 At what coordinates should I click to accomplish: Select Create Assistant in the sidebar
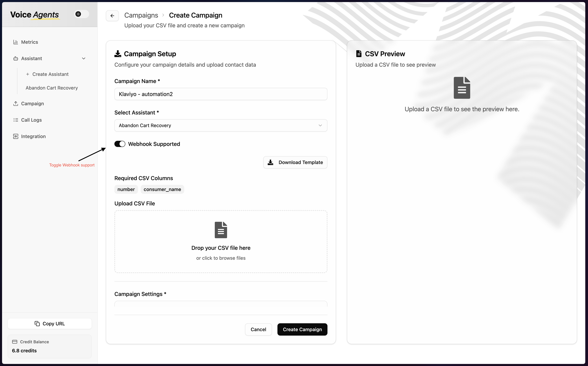click(50, 74)
